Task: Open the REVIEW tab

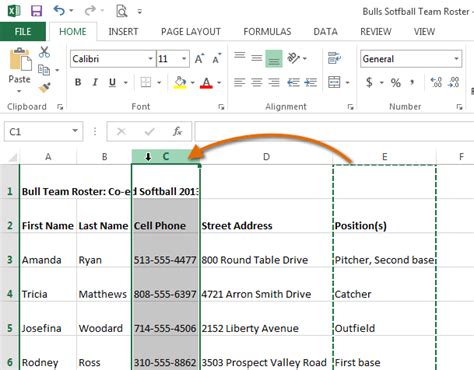Action: click(376, 32)
